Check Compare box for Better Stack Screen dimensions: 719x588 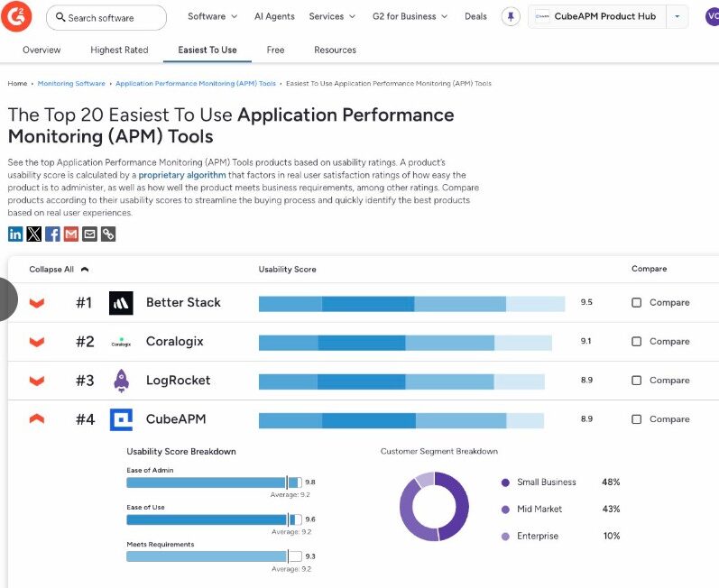pyautogui.click(x=636, y=303)
